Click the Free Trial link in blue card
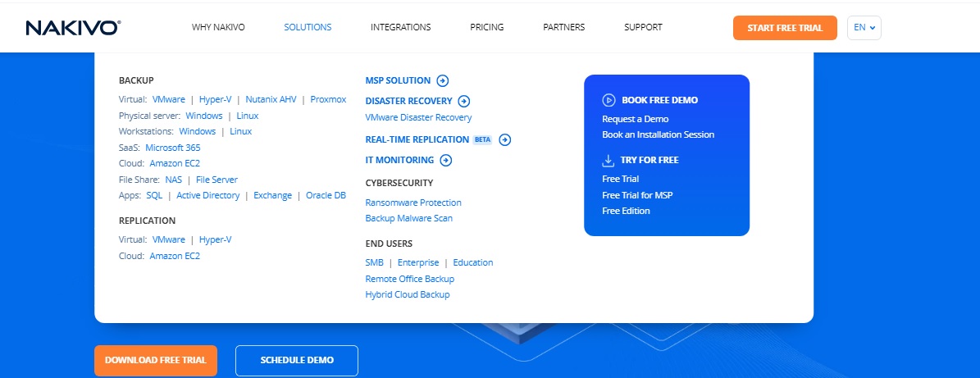This screenshot has width=980, height=378. pyautogui.click(x=621, y=180)
